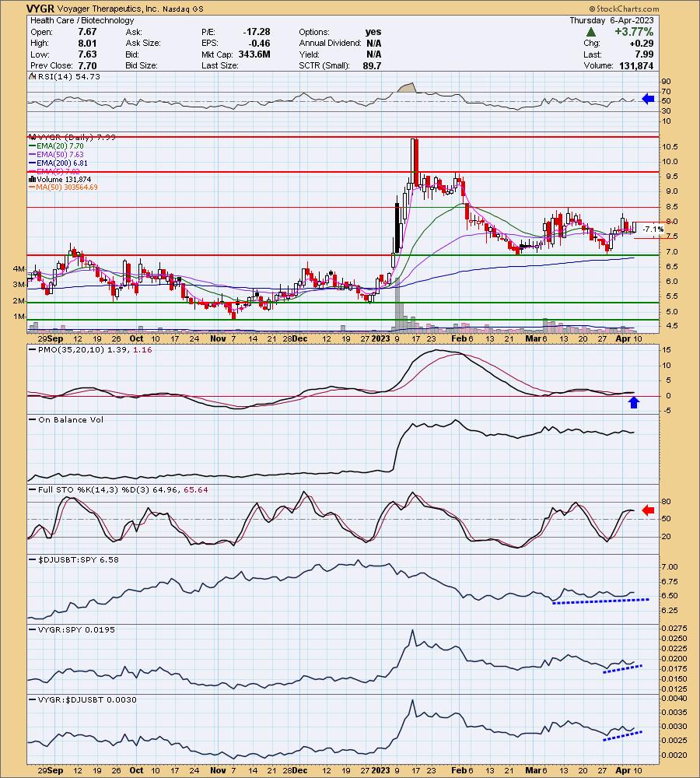Open the StockCharts.com copyright link
This screenshot has width=700, height=778.
(624, 9)
